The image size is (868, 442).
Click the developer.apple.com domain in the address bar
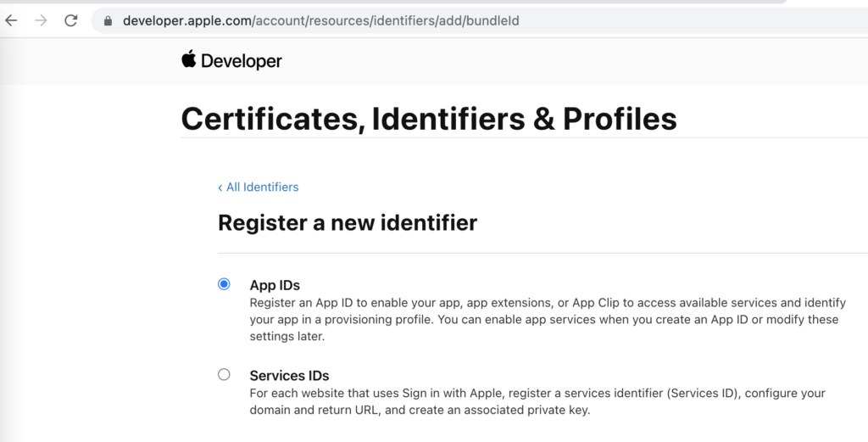pos(187,21)
